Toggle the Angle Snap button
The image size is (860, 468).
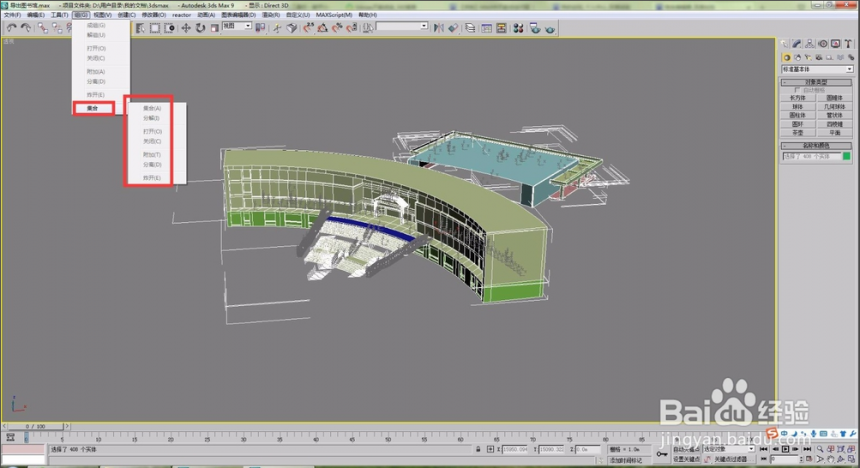click(x=323, y=27)
